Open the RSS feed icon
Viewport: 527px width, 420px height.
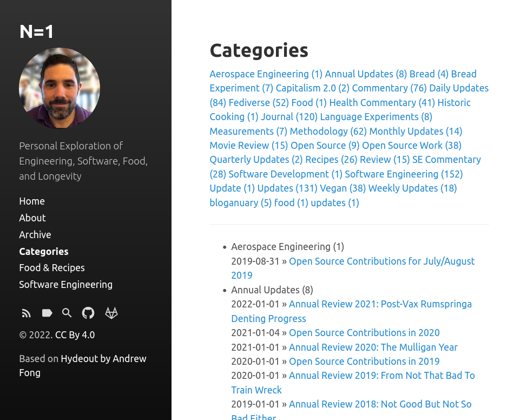coord(26,313)
